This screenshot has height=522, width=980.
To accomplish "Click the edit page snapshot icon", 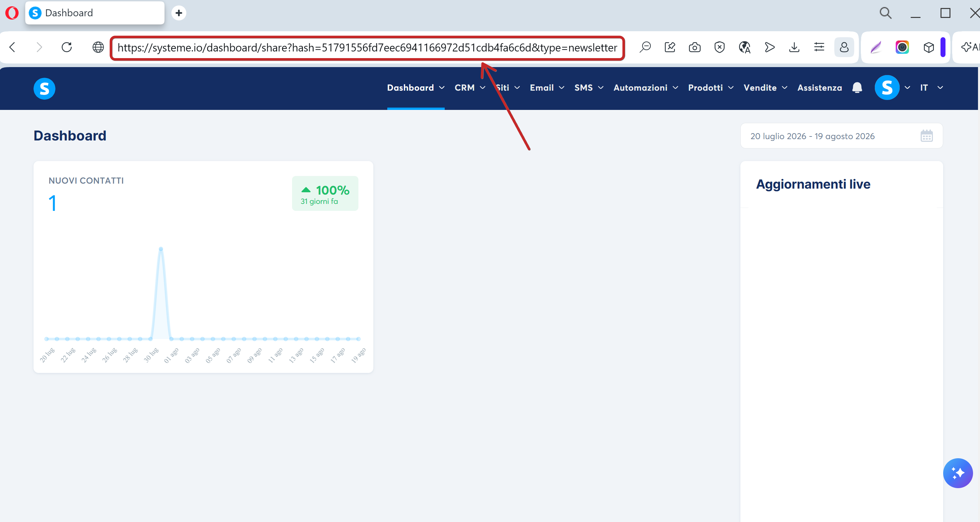I will (670, 47).
